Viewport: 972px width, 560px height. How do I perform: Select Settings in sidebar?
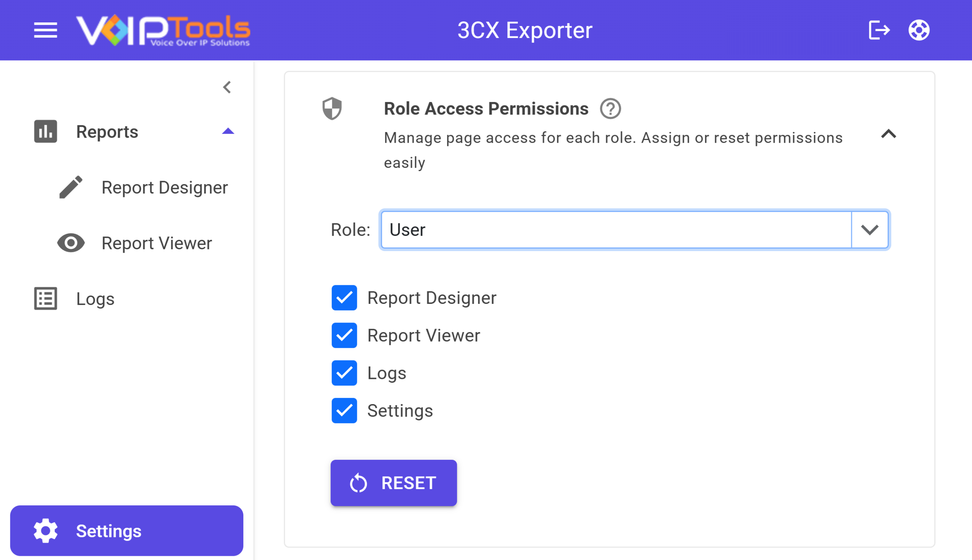(x=126, y=531)
